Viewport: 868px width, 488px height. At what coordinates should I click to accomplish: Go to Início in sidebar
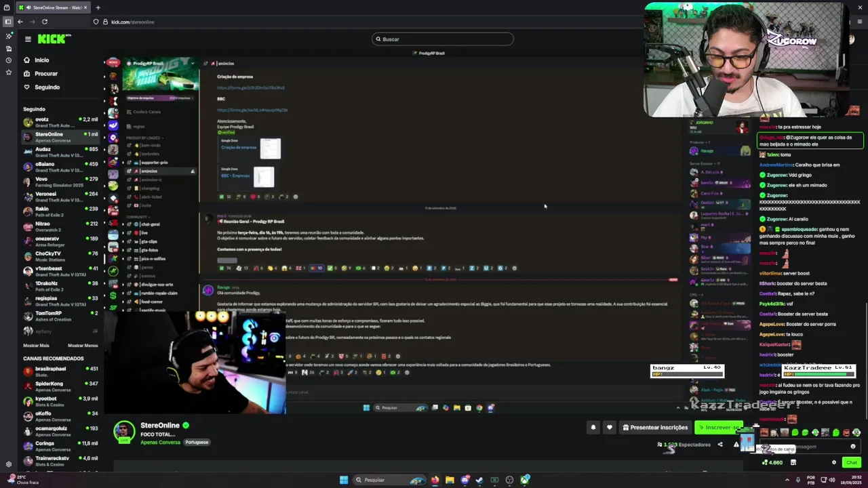click(x=41, y=60)
